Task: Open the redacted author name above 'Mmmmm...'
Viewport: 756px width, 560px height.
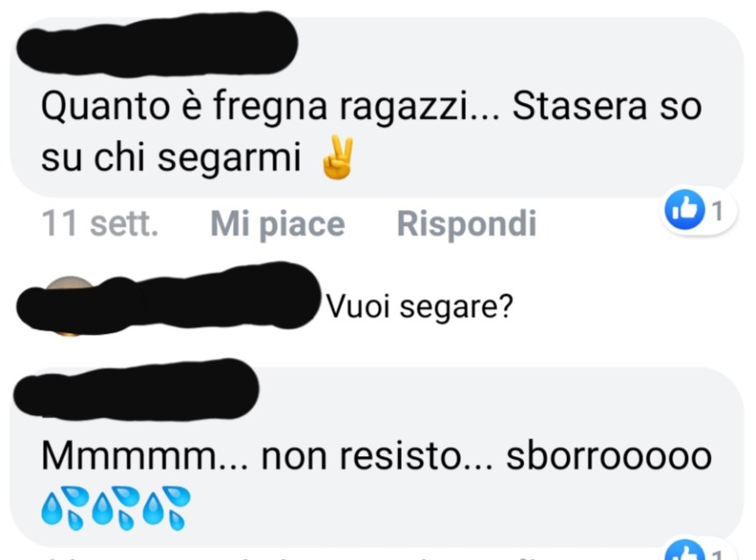Action: coord(136,389)
